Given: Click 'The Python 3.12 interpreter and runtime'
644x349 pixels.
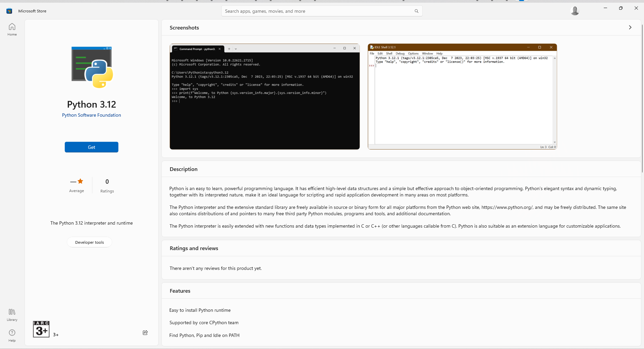Looking at the screenshot, I should 92,223.
